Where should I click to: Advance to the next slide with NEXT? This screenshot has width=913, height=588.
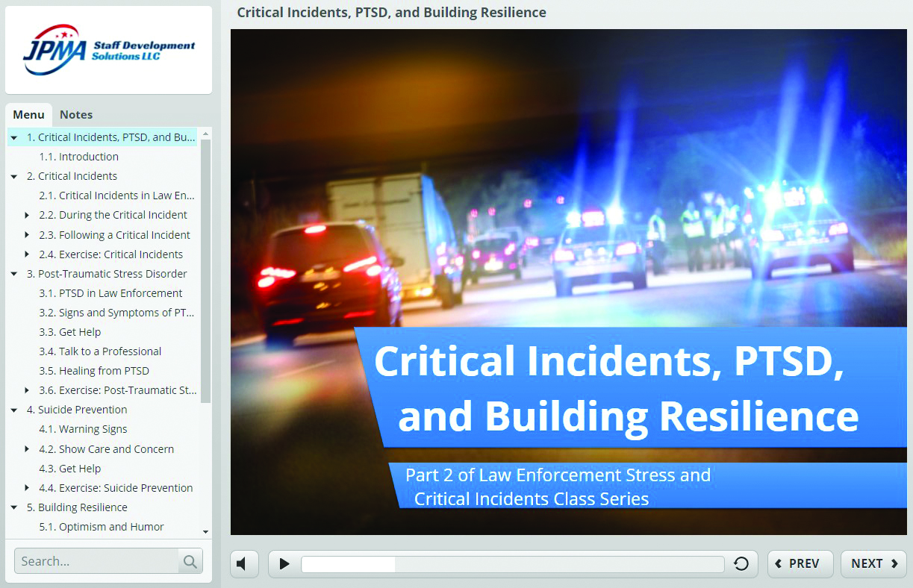coord(873,564)
